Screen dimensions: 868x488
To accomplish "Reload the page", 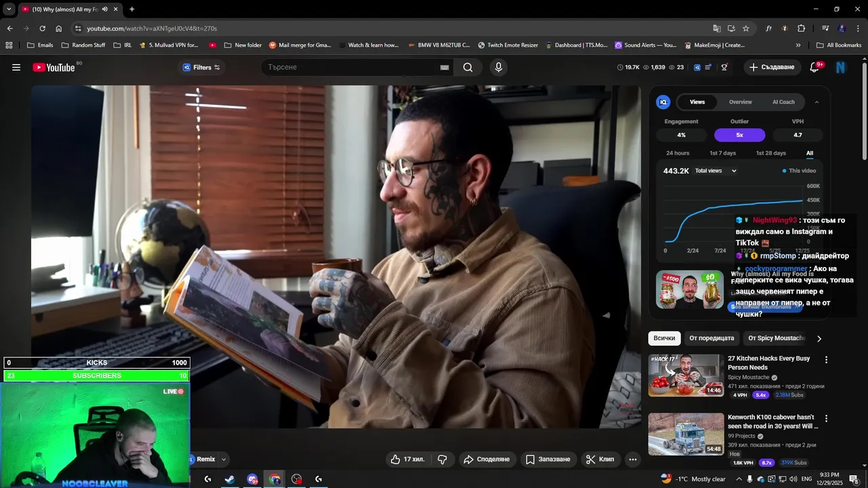I will 42,28.
